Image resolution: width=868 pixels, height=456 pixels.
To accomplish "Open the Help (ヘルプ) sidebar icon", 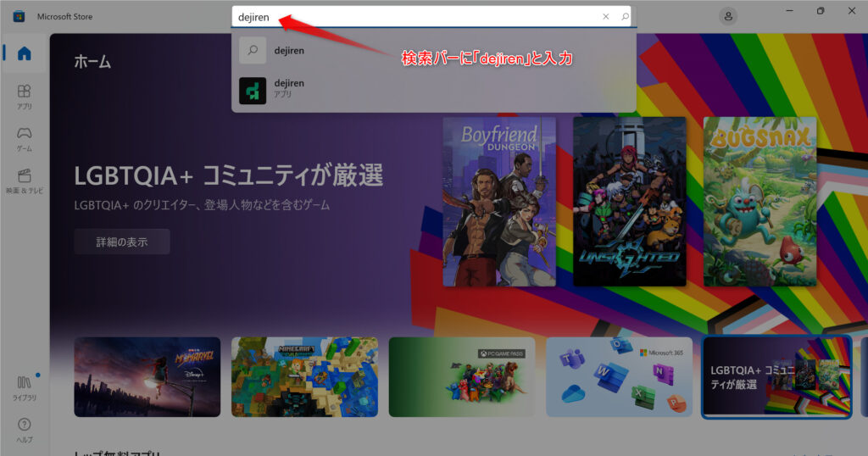I will tap(25, 430).
